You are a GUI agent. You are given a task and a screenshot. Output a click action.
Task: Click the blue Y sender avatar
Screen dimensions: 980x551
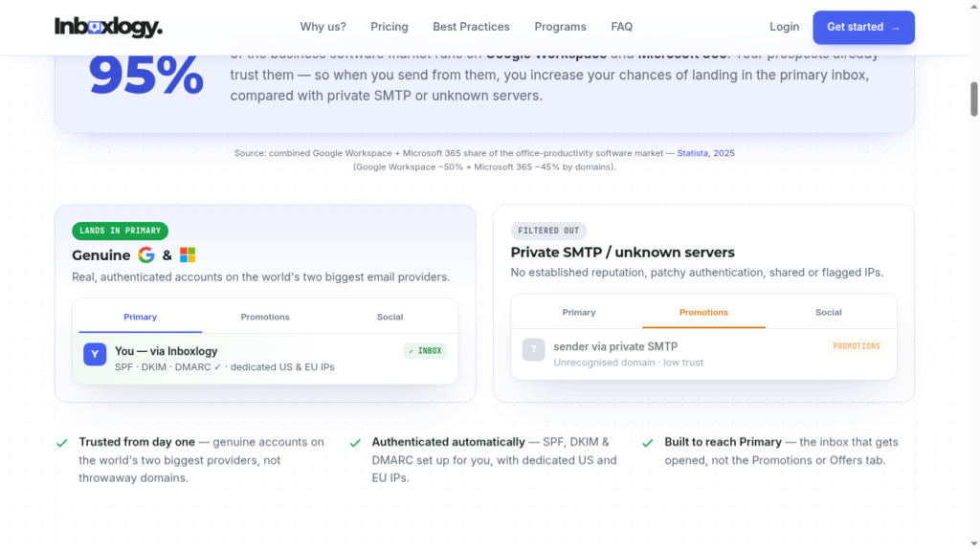click(95, 354)
